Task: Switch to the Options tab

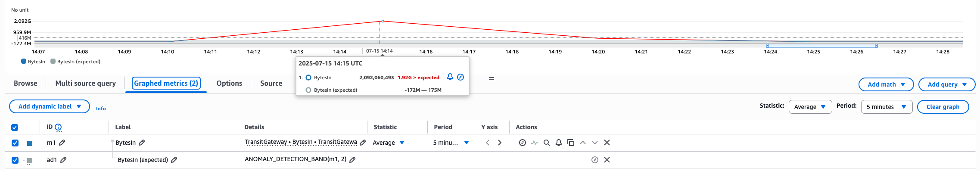Action: click(229, 83)
